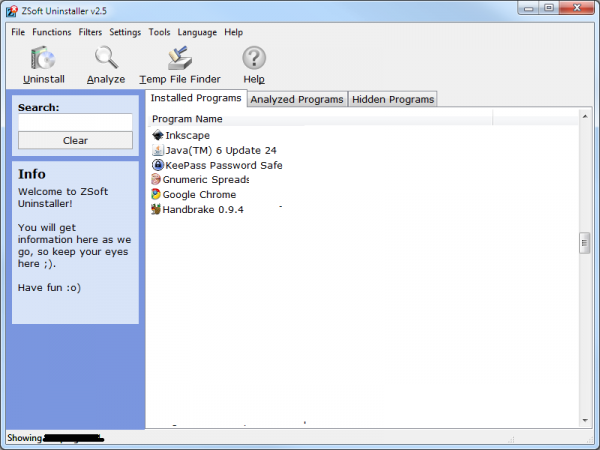Open the Analyze magnifier tool
This screenshot has height=450, width=600.
[x=106, y=58]
